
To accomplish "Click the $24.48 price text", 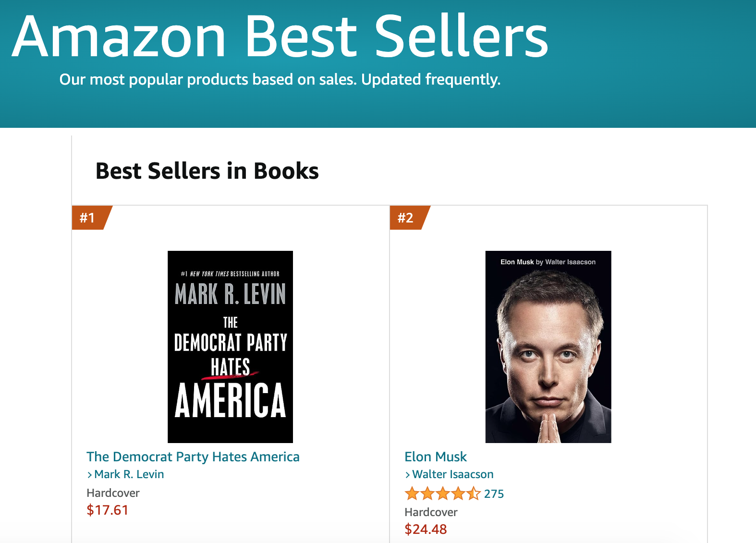I will [x=425, y=529].
